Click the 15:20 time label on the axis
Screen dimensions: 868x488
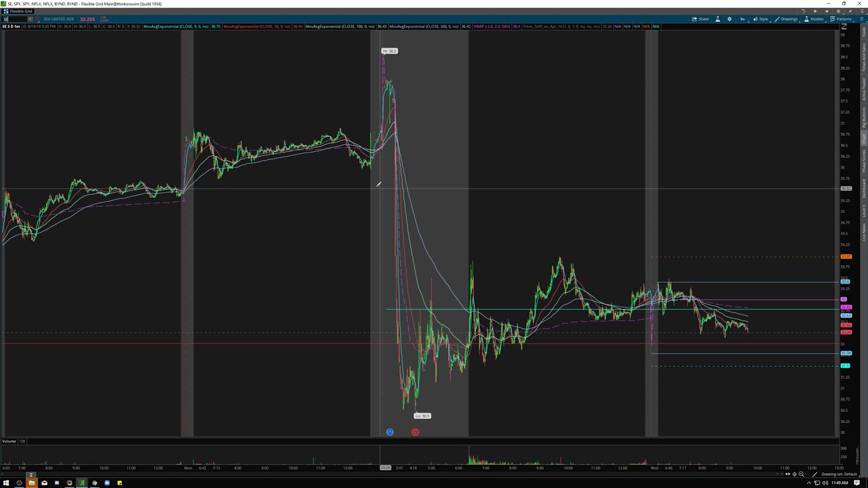click(385, 468)
